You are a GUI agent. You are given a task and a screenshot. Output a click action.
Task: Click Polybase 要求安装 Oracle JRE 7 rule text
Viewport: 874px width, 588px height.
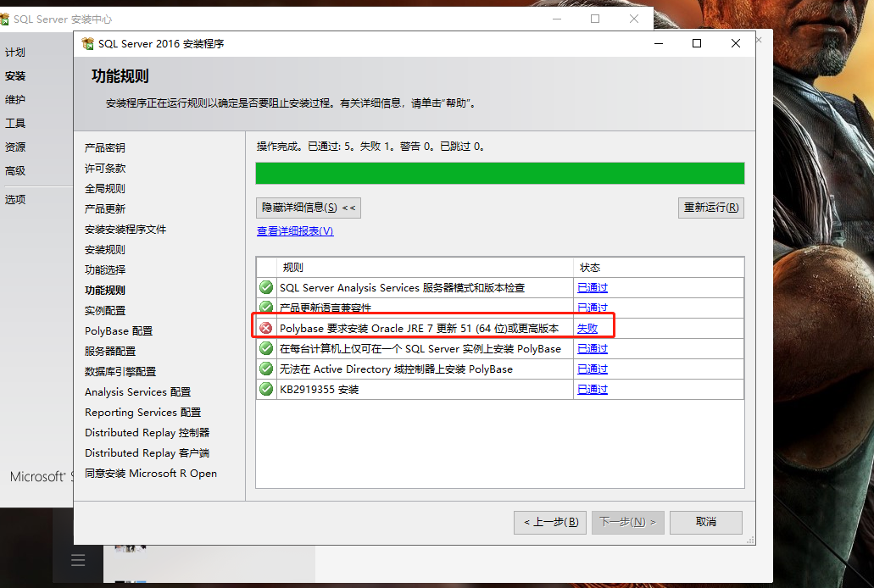(x=419, y=328)
